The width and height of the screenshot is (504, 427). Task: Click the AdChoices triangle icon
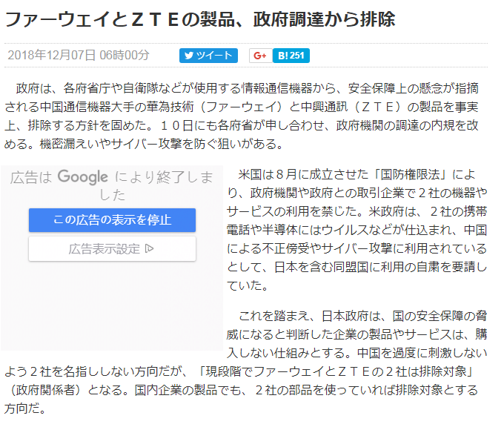click(x=150, y=249)
